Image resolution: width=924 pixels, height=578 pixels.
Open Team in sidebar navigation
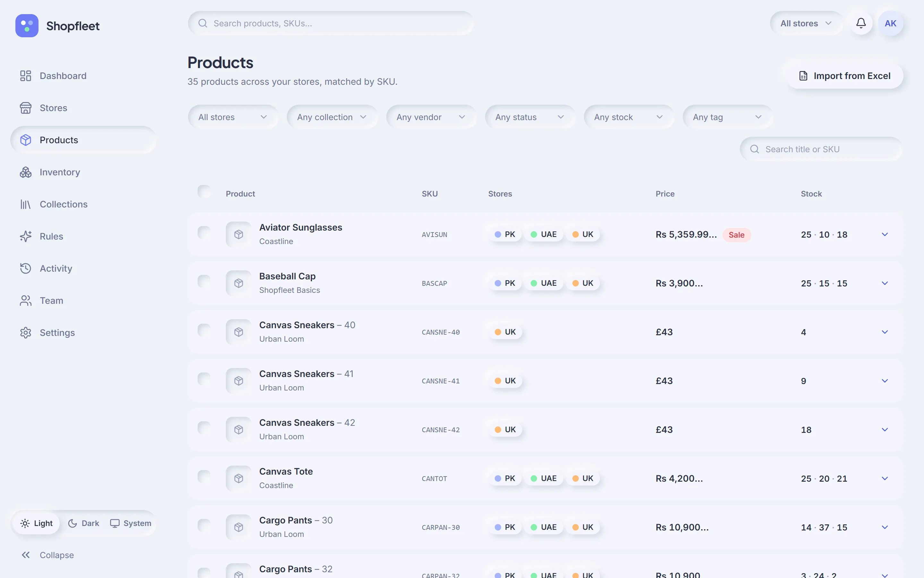[83, 301]
